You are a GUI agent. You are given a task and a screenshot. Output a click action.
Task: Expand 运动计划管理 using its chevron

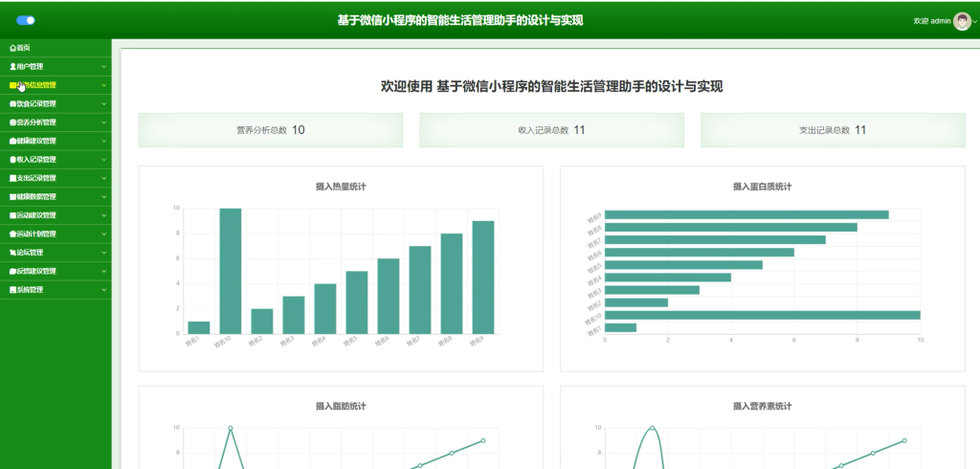tap(103, 234)
